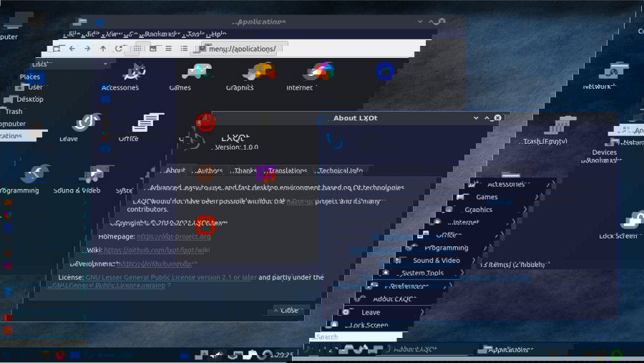Activate About LXQt taskbar button
The height and width of the screenshot is (363, 644).
(423, 350)
